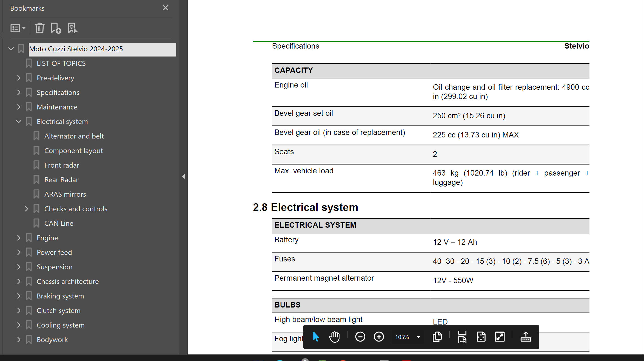Jump to the Bodywork bookmark

(52, 340)
